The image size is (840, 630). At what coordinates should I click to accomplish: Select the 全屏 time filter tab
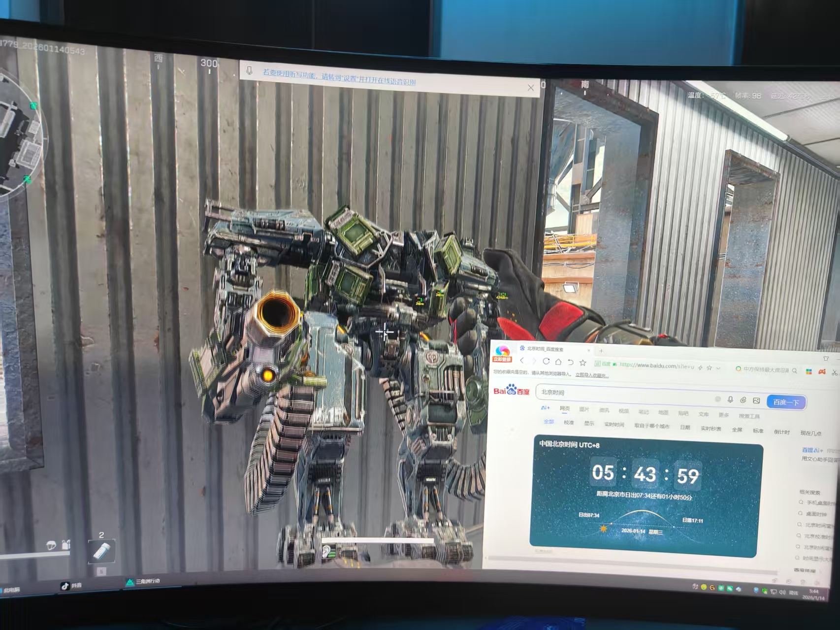(x=737, y=430)
